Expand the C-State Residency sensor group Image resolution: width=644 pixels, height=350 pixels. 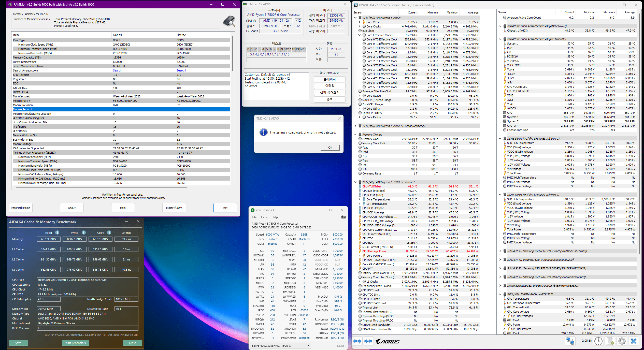coord(355,126)
